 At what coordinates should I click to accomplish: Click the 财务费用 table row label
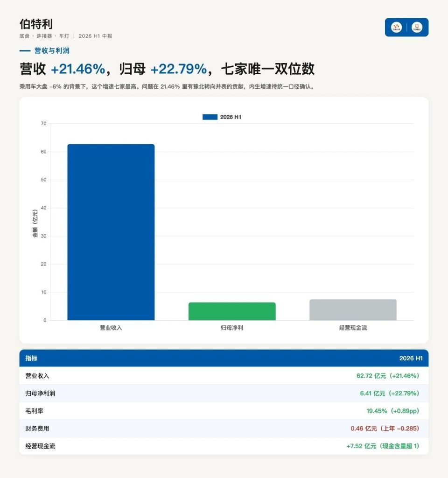[37, 429]
